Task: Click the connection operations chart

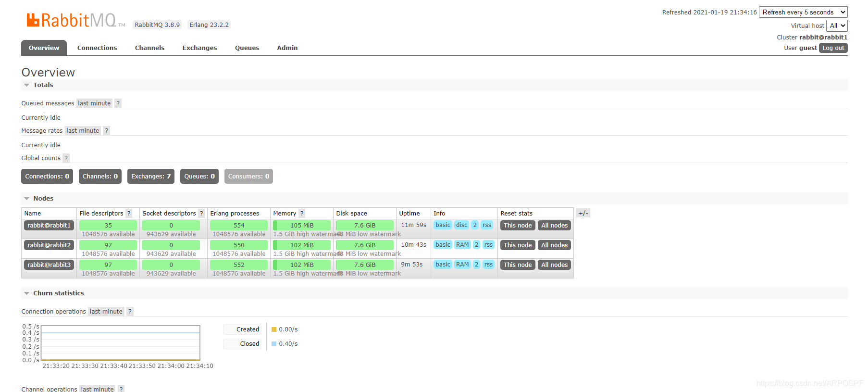Action: pos(121,343)
